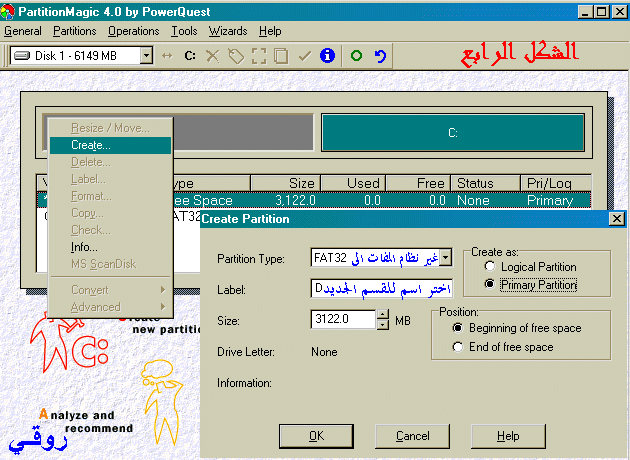Click the Help button in Create Partition dialog

(x=508, y=436)
